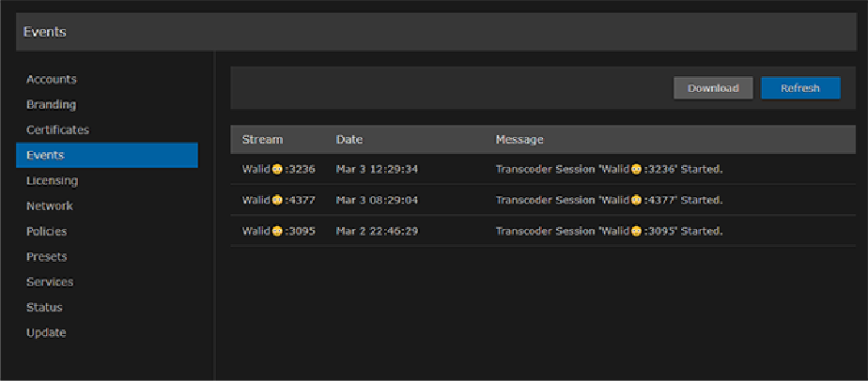
Task: Refresh the events list
Action: pos(800,88)
